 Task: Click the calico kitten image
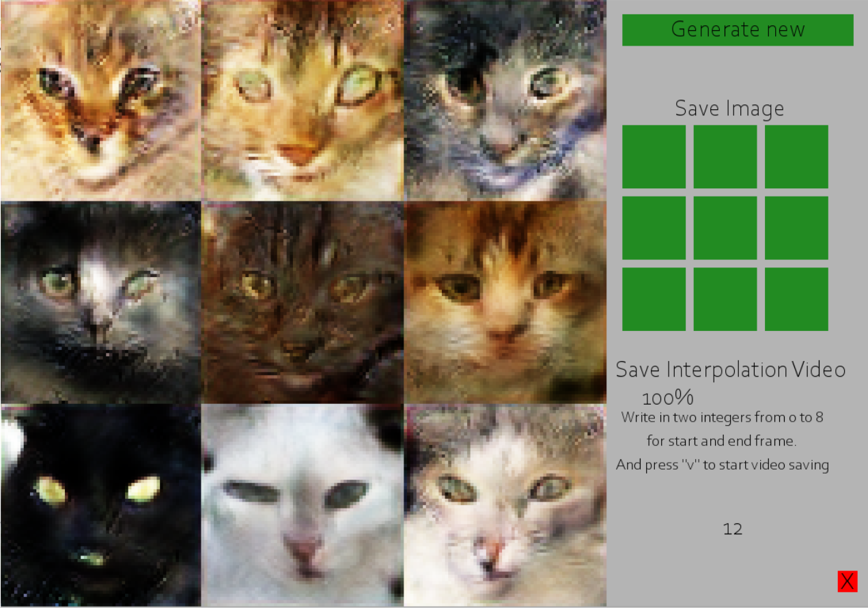[x=505, y=302]
